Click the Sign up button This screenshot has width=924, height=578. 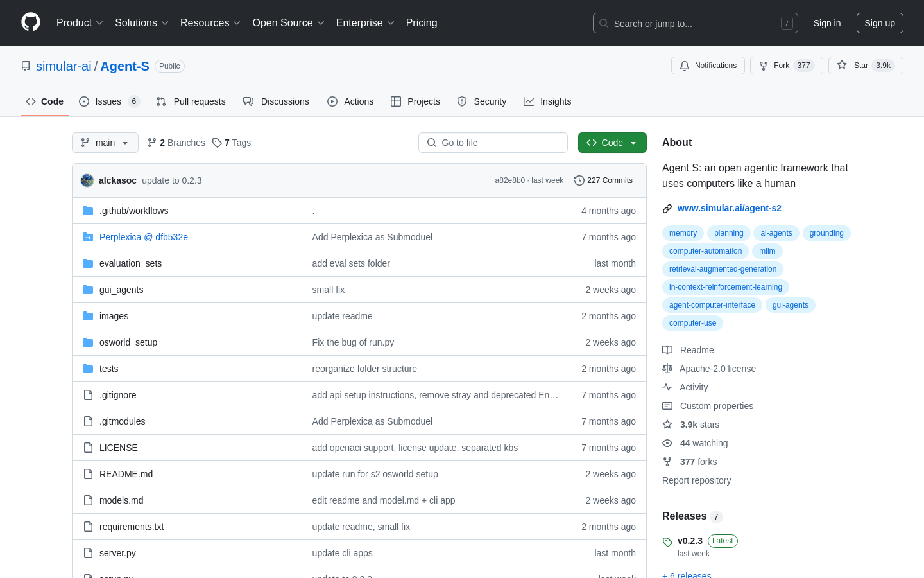click(x=880, y=23)
